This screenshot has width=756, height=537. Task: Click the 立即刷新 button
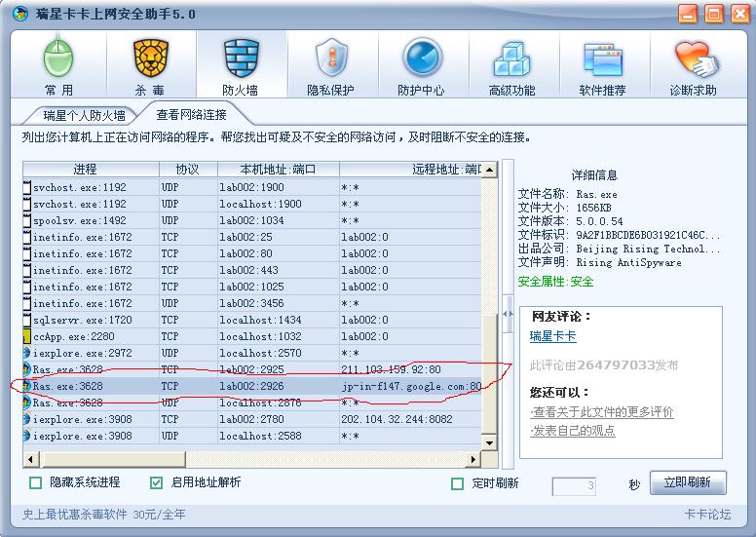(x=688, y=482)
